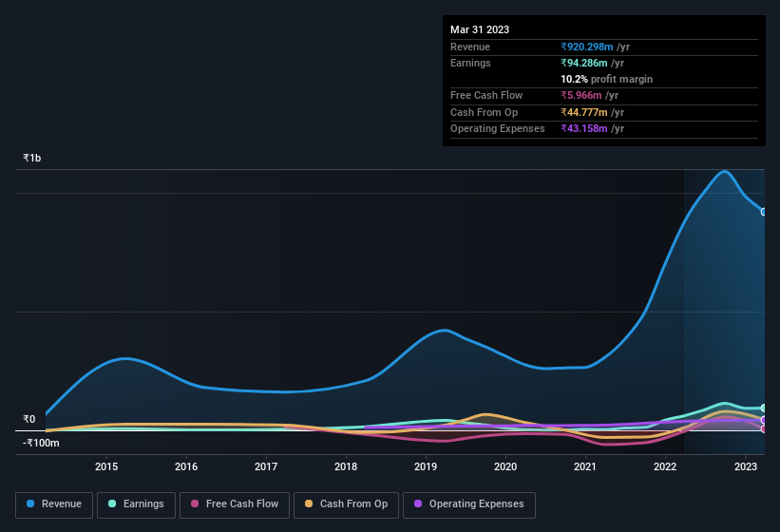Click the 2019 x-axis label
The width and height of the screenshot is (780, 532).
coord(426,466)
